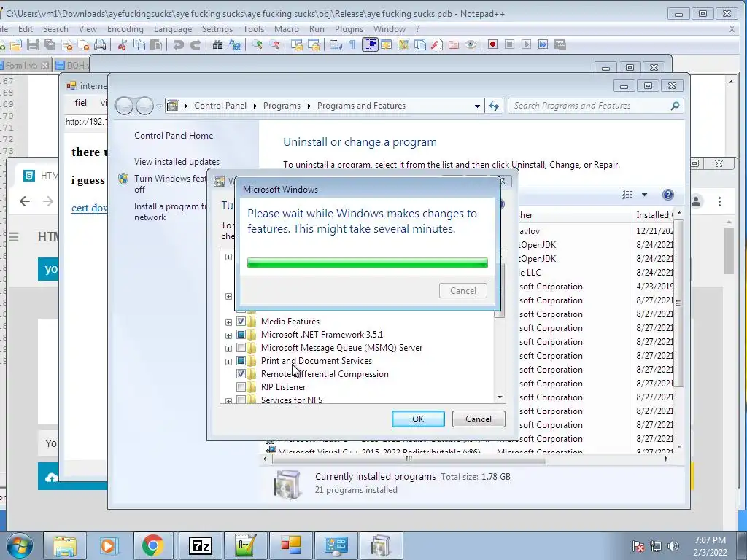Save the file with Notepad++ Save icon
Screen dimensions: 747x560
[x=32, y=44]
